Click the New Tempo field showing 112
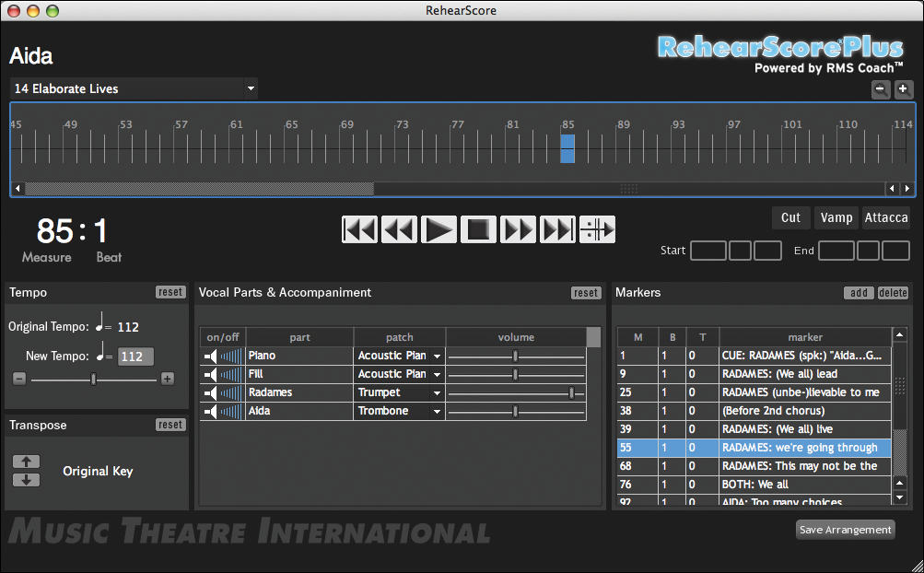The height and width of the screenshot is (573, 924). 135,357
